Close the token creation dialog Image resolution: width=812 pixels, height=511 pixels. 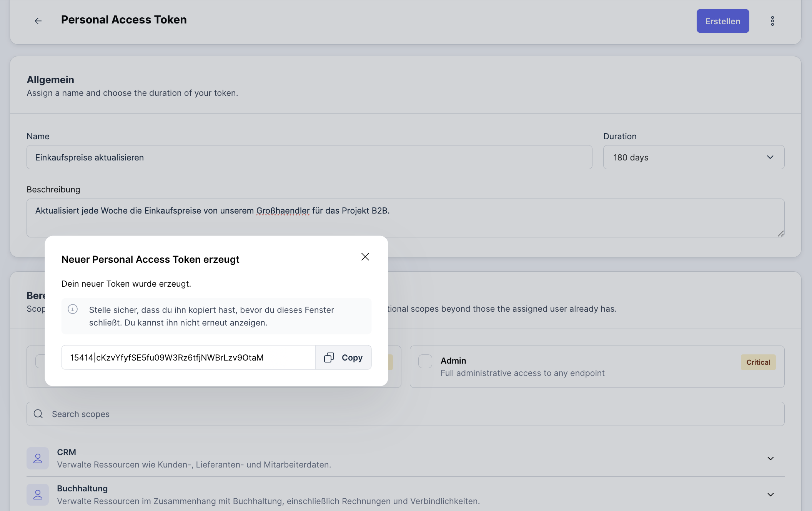point(365,257)
